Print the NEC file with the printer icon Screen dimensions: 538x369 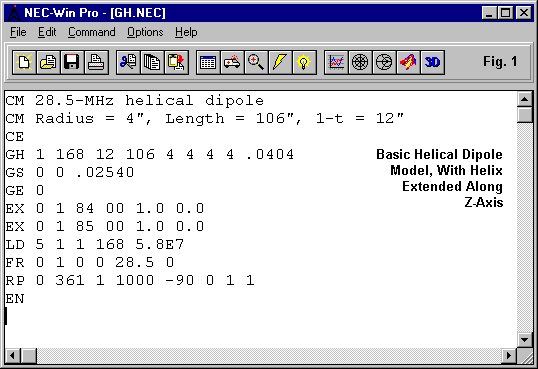[x=96, y=62]
